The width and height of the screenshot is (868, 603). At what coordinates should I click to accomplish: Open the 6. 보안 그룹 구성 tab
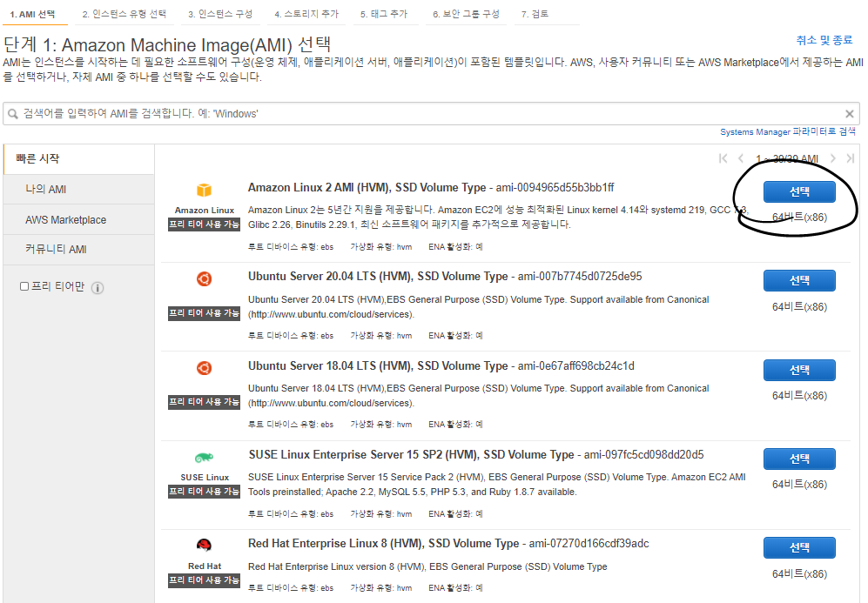pyautogui.click(x=466, y=15)
